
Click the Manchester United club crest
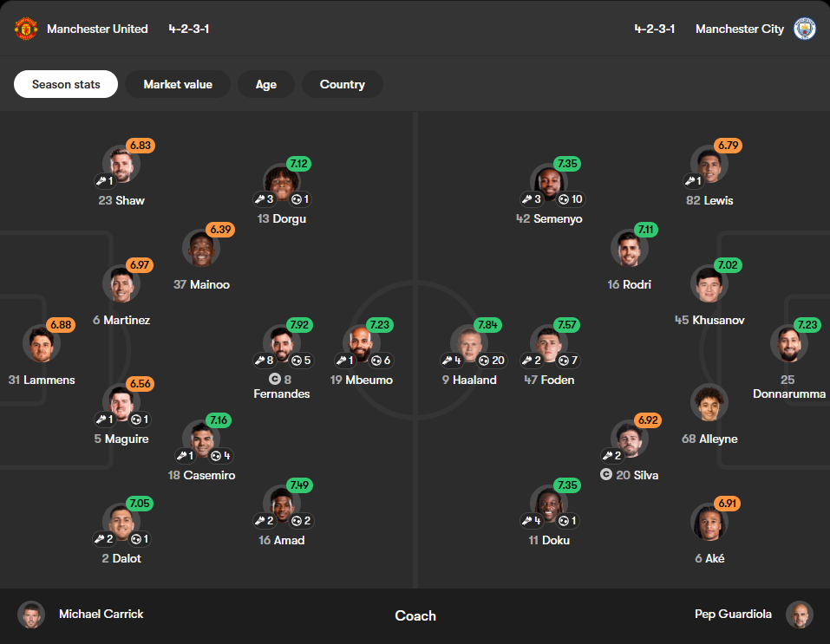pyautogui.click(x=25, y=29)
